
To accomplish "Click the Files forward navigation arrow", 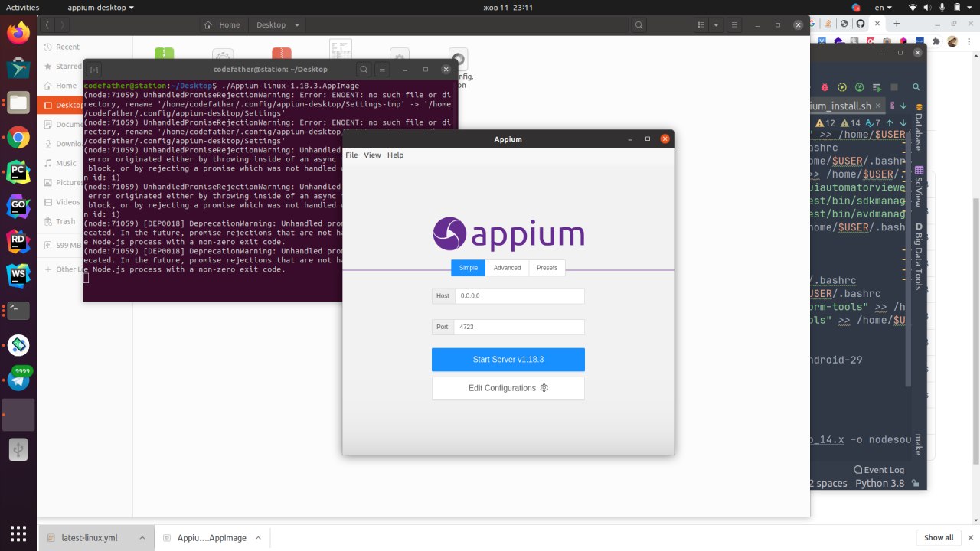I will pos(63,24).
